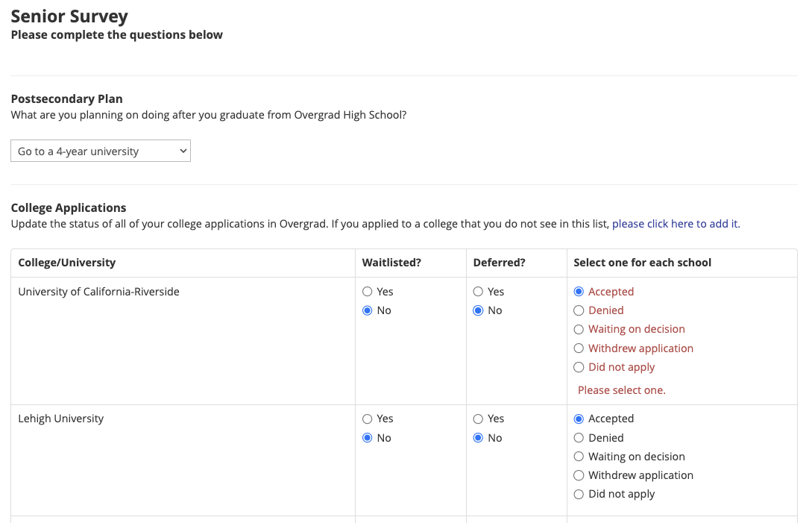Open the postsecondary plan dropdown

[101, 151]
